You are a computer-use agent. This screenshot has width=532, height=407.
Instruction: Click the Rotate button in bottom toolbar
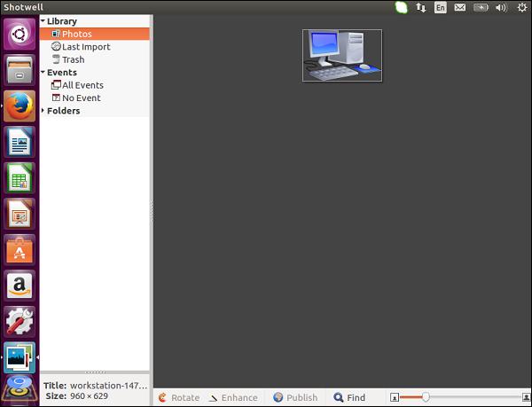click(x=178, y=398)
